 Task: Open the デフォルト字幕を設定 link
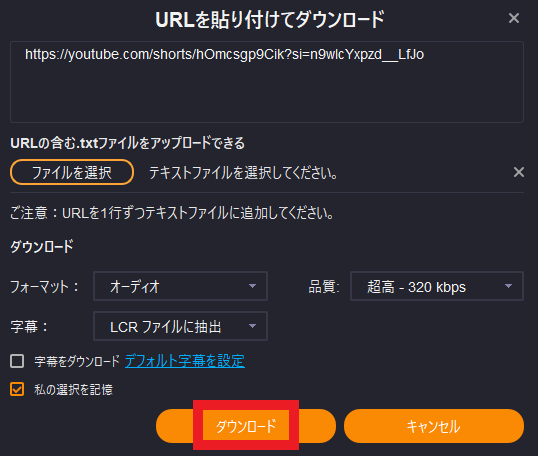tap(185, 361)
